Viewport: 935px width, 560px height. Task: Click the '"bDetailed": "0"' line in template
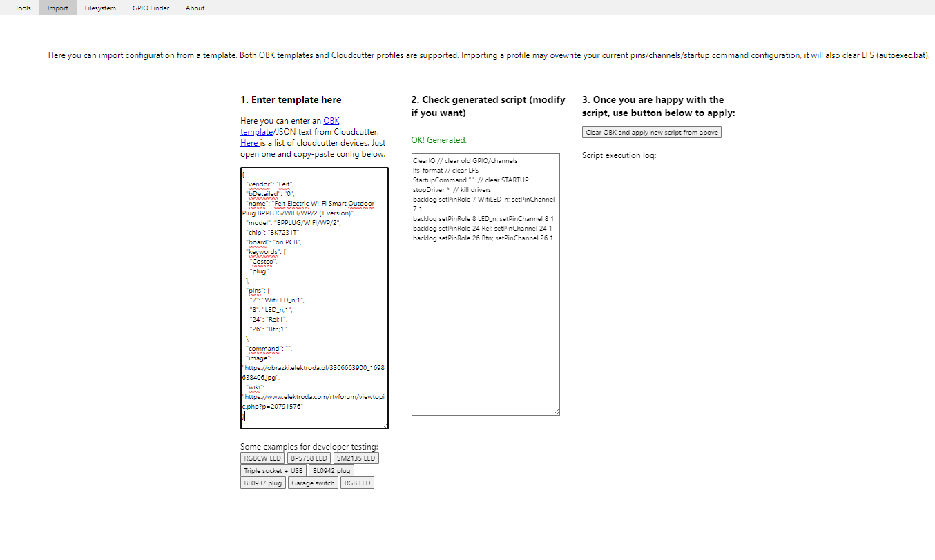click(x=271, y=194)
